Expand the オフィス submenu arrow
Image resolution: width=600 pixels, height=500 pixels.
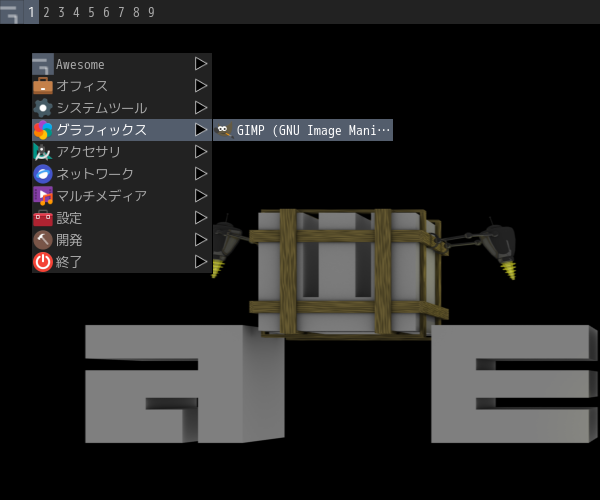pyautogui.click(x=201, y=86)
